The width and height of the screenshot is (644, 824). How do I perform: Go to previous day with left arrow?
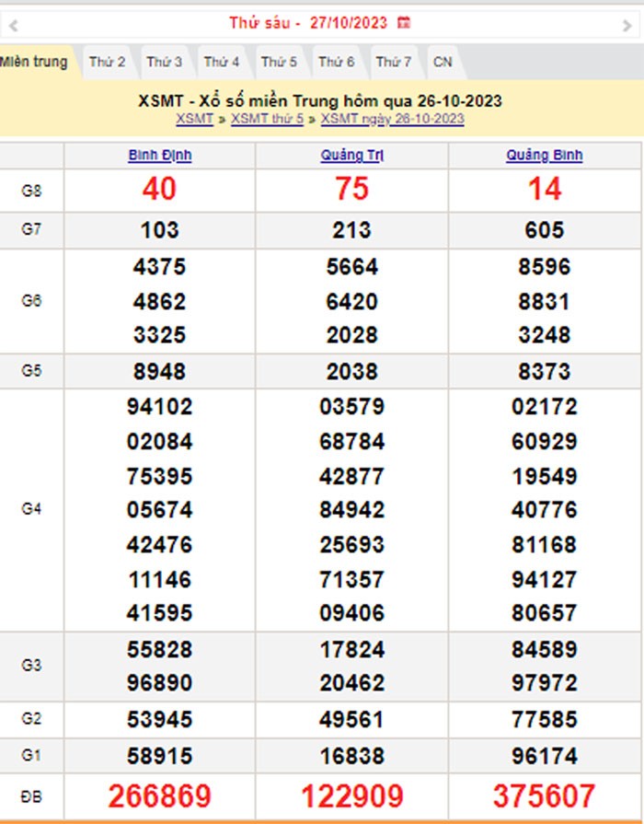pos(13,26)
